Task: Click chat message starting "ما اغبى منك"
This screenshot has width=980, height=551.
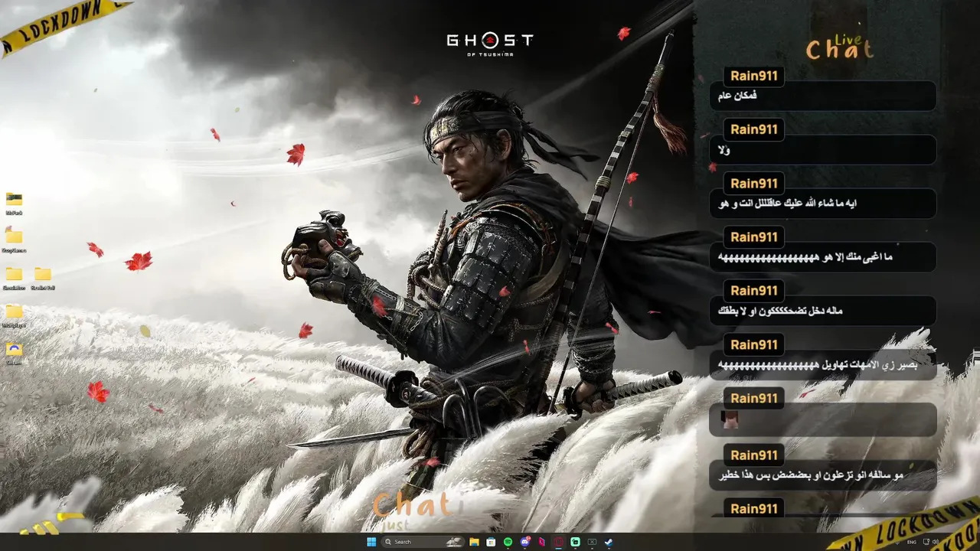Action: [x=805, y=257]
